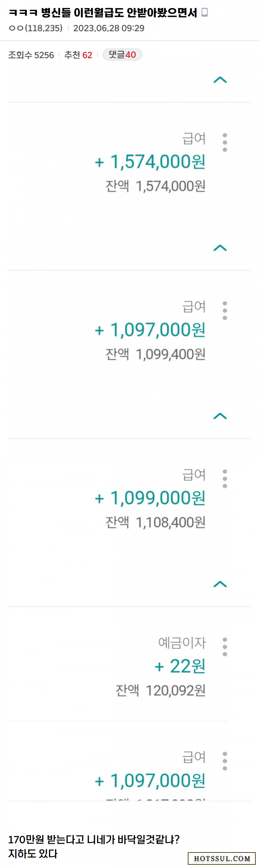Open the three-dot menu beside +1,097,000원 with balance 1,099,400원
Viewport: 259px width, 868px height.
click(225, 310)
